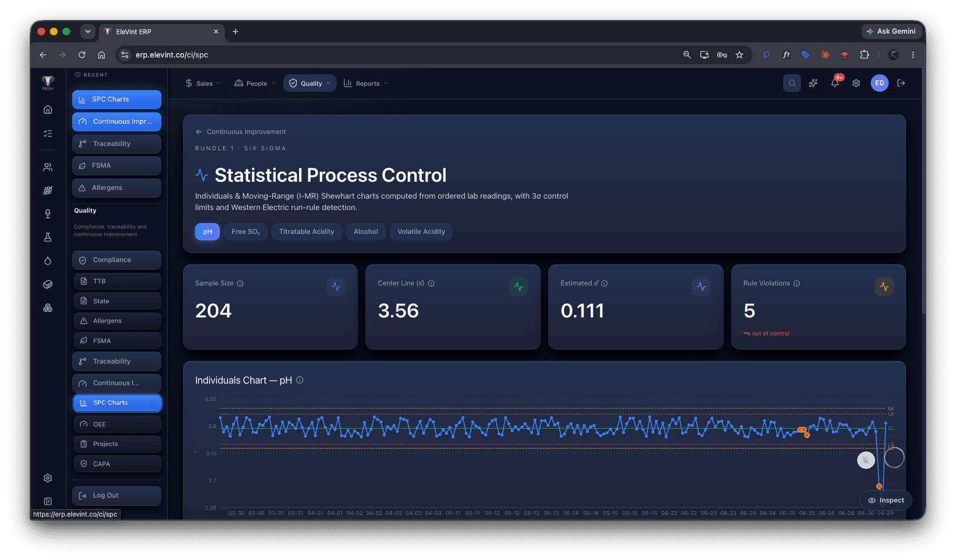Show the Estimated sigma info icon
Image resolution: width=956 pixels, height=560 pixels.
604,283
